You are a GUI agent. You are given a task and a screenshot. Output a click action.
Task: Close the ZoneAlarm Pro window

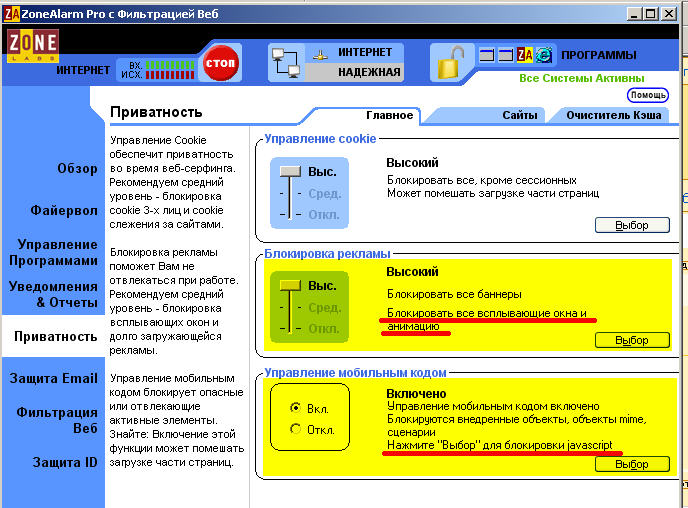pyautogui.click(x=669, y=14)
